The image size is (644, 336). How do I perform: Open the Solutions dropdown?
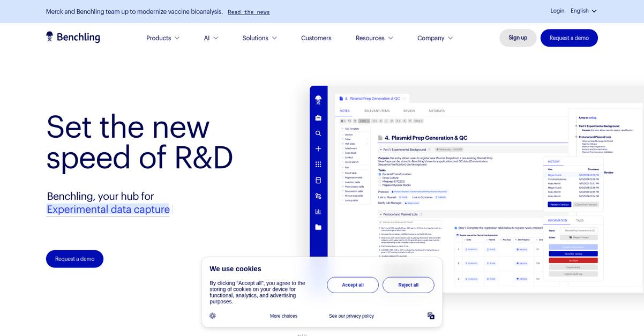(x=260, y=38)
